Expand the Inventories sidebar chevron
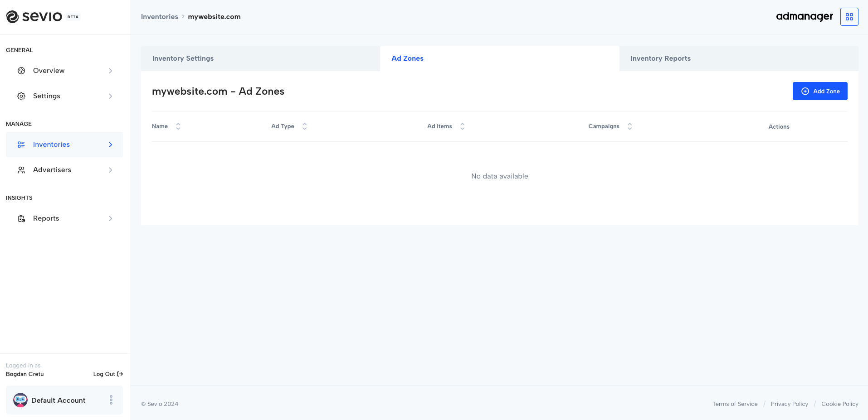Screen dimensions: 868x420 pos(110,144)
